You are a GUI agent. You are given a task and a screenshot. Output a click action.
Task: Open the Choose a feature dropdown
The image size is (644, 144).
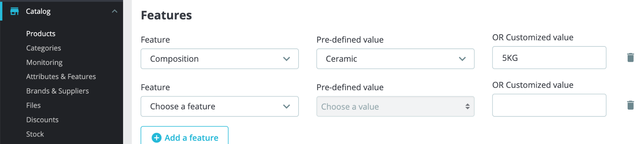pyautogui.click(x=219, y=106)
